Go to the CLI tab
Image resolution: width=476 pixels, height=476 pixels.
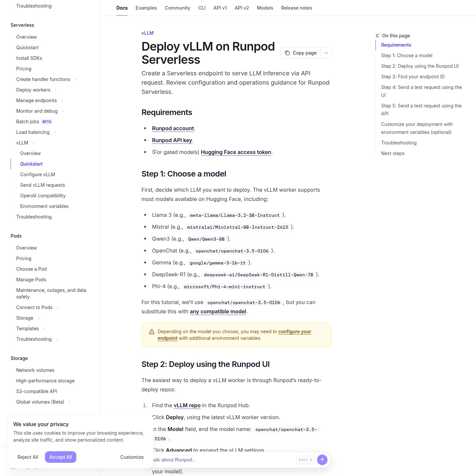(x=202, y=8)
